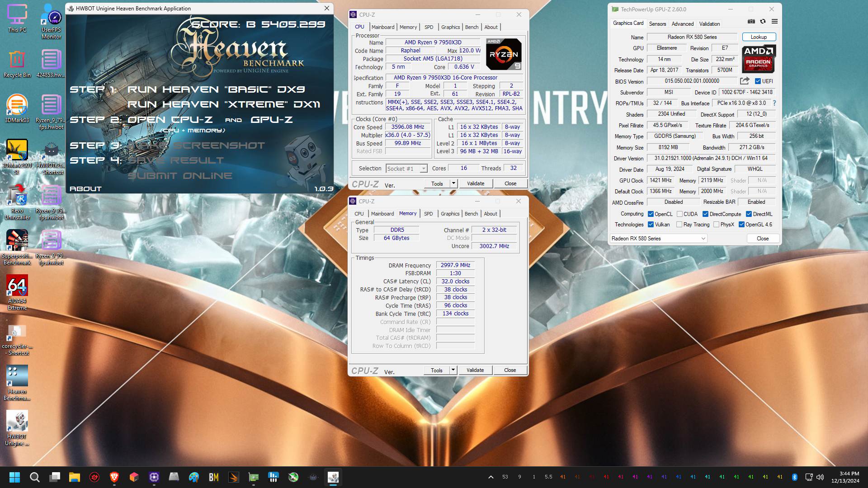The width and height of the screenshot is (868, 488).
Task: Open UserFPS Monitor desktop shortcut
Action: point(51,22)
